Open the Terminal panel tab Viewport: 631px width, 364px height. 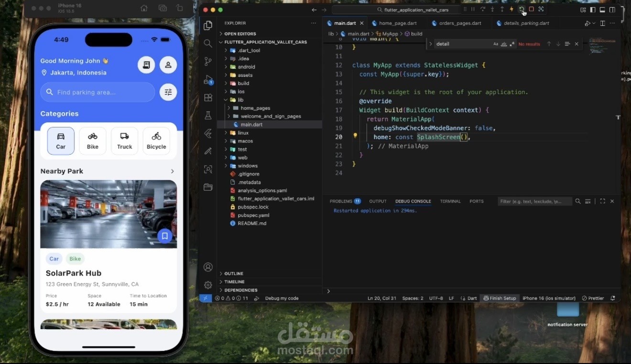click(450, 201)
